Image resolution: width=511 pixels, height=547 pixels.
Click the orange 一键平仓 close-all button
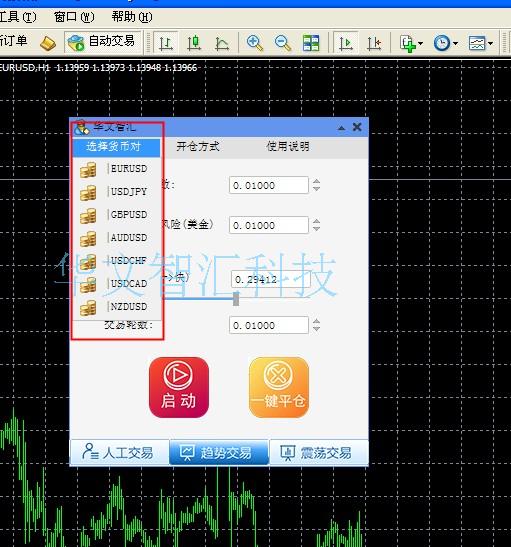[x=279, y=387]
